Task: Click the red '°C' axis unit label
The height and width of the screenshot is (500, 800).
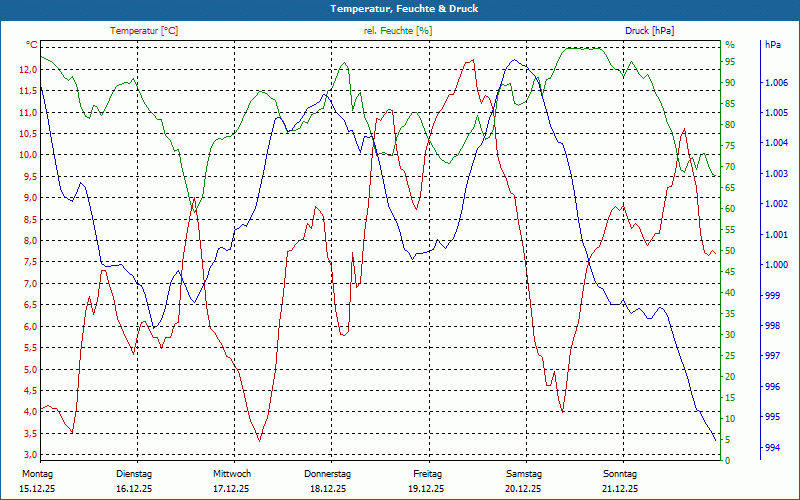Action: 31,45
